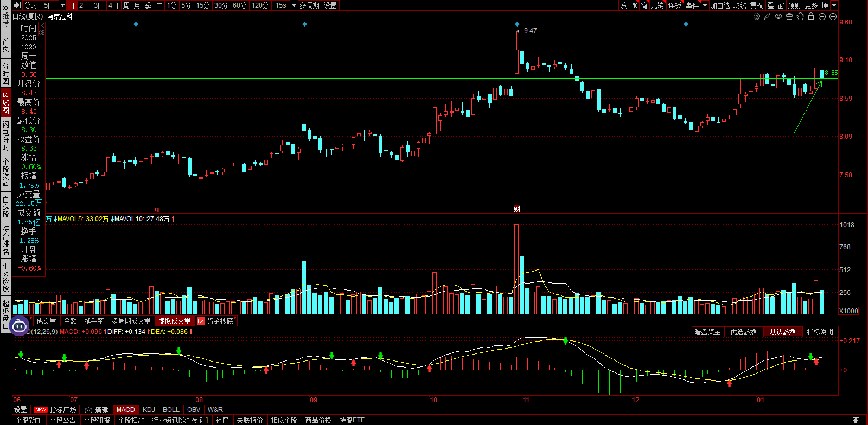Click 暗盘资金 button
Viewport: 868px width, 425px height.
tap(707, 332)
